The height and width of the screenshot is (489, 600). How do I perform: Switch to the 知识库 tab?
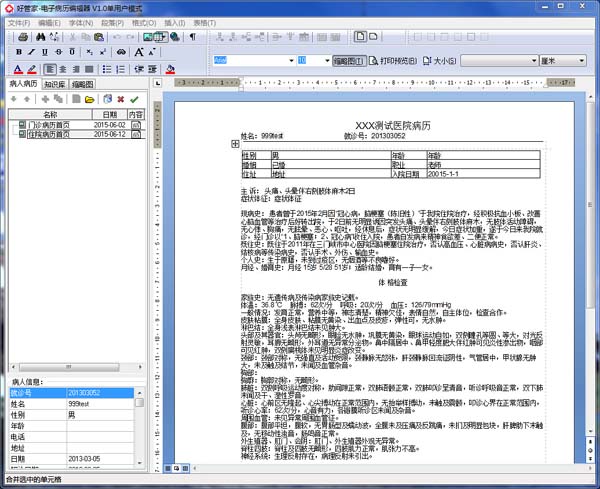pyautogui.click(x=55, y=85)
